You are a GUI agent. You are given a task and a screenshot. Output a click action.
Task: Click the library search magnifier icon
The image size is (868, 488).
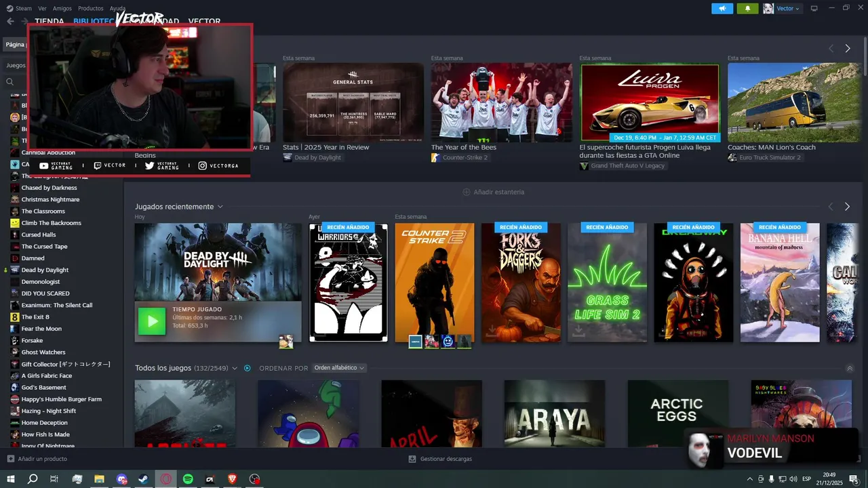pyautogui.click(x=10, y=81)
